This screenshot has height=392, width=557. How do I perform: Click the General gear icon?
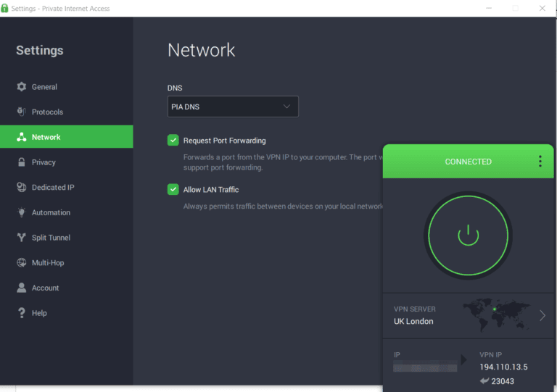(x=21, y=87)
